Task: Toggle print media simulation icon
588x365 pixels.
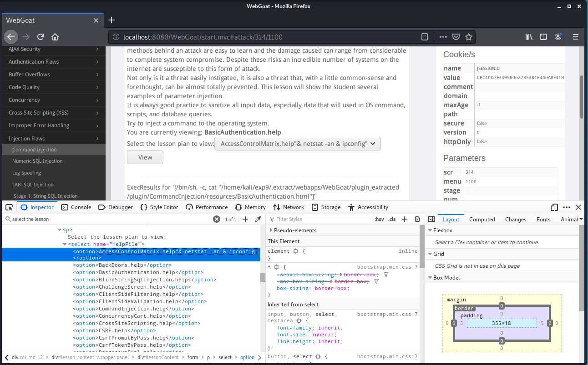Action: (417, 219)
